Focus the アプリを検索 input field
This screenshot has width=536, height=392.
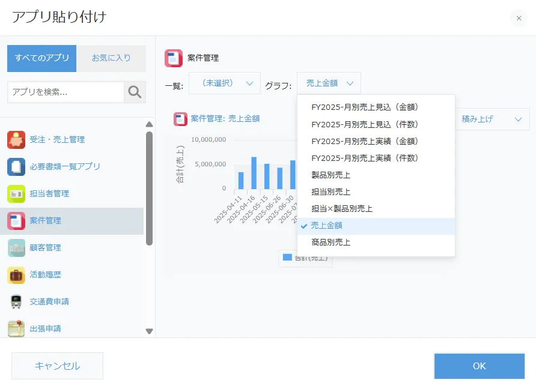tap(65, 92)
